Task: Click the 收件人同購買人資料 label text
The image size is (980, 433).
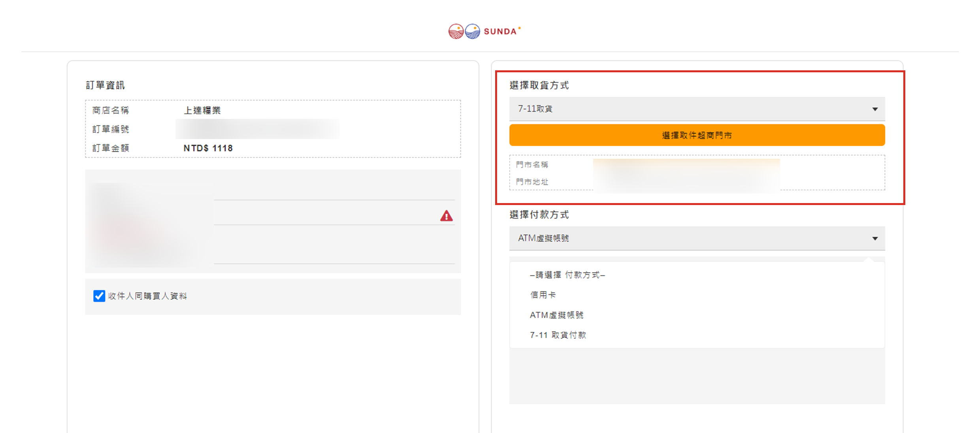Action: tap(147, 296)
